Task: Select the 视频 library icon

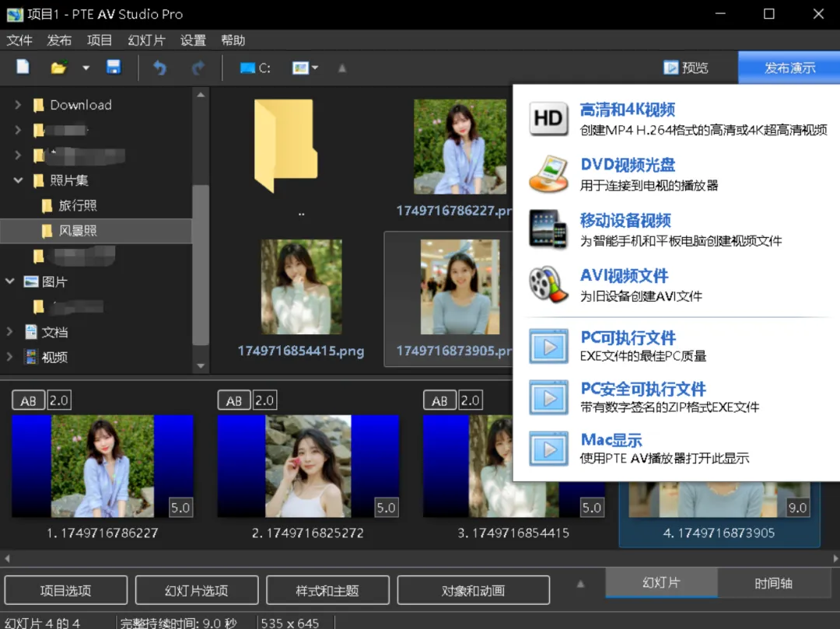Action: 31,357
